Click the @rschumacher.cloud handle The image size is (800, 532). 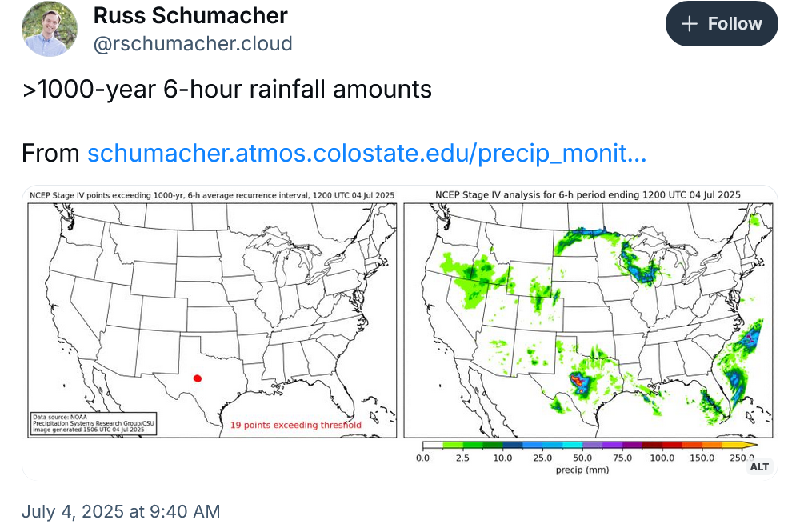tap(193, 44)
